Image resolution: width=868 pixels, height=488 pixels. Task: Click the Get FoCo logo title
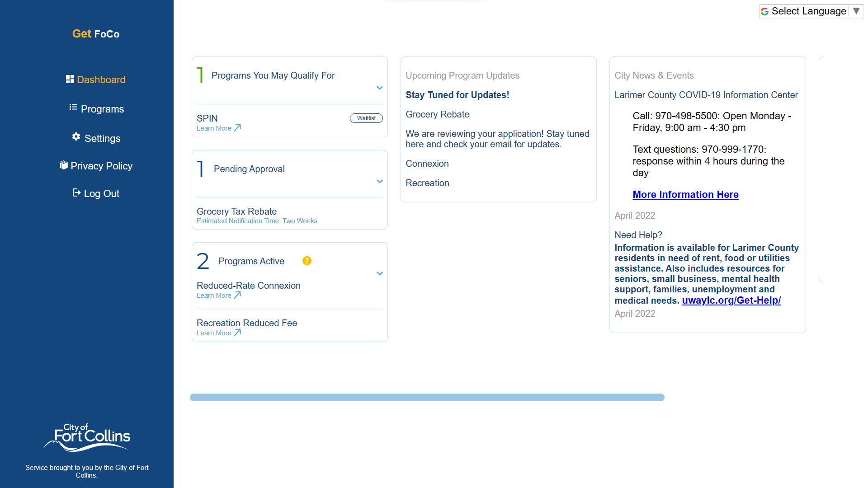96,34
